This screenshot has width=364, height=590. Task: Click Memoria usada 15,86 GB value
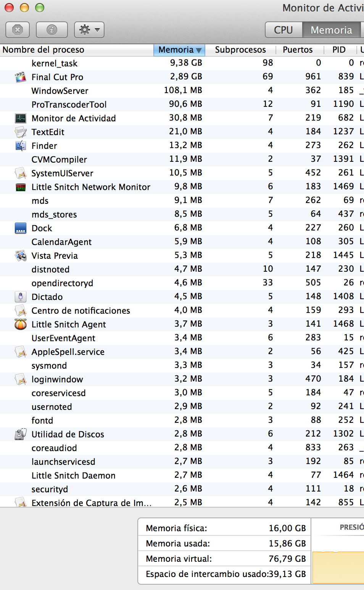287,543
